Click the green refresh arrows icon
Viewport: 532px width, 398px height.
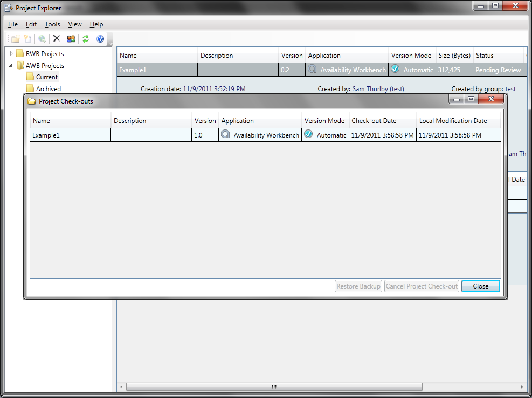point(85,39)
